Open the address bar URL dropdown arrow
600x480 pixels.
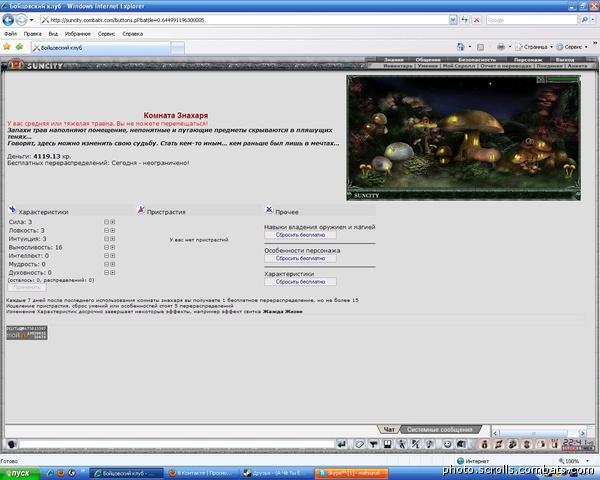coord(453,20)
